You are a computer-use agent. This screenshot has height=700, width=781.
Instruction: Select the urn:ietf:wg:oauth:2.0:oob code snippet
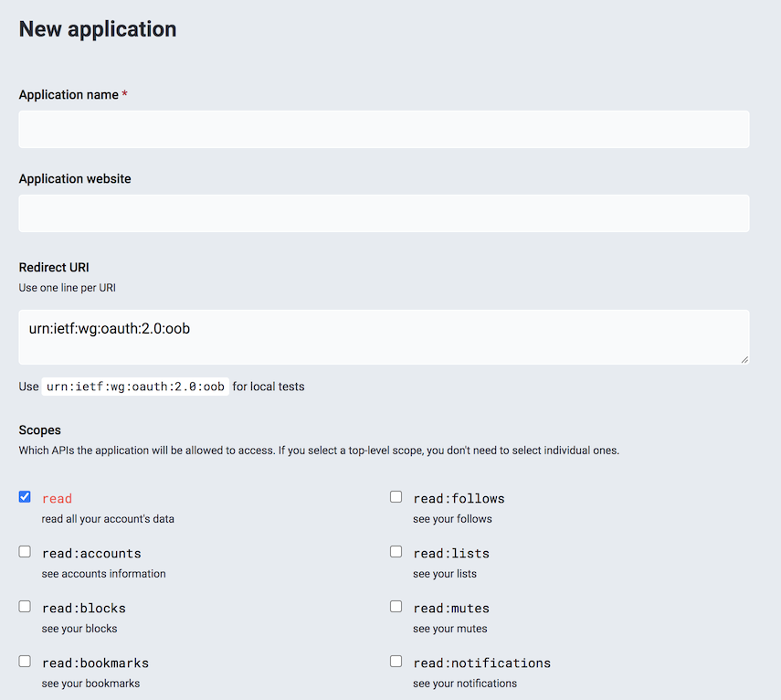[x=134, y=386]
